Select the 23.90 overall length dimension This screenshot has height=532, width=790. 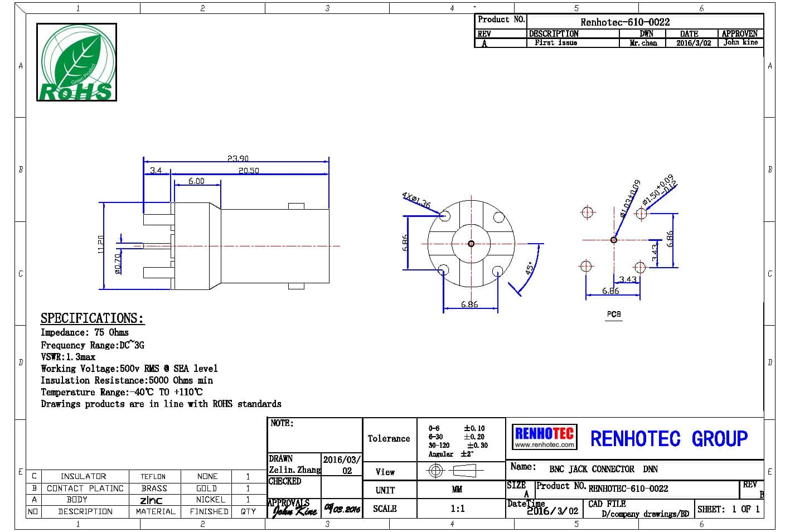[238, 158]
